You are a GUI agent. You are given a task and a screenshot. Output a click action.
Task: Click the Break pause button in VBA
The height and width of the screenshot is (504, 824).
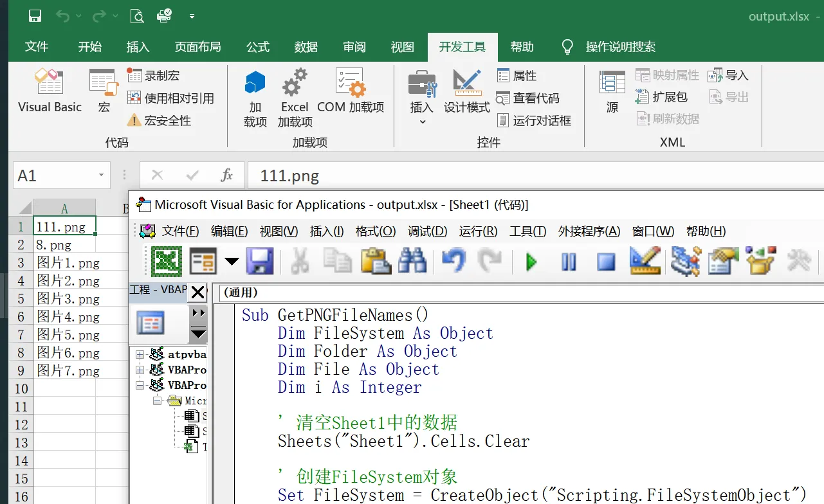coord(569,262)
